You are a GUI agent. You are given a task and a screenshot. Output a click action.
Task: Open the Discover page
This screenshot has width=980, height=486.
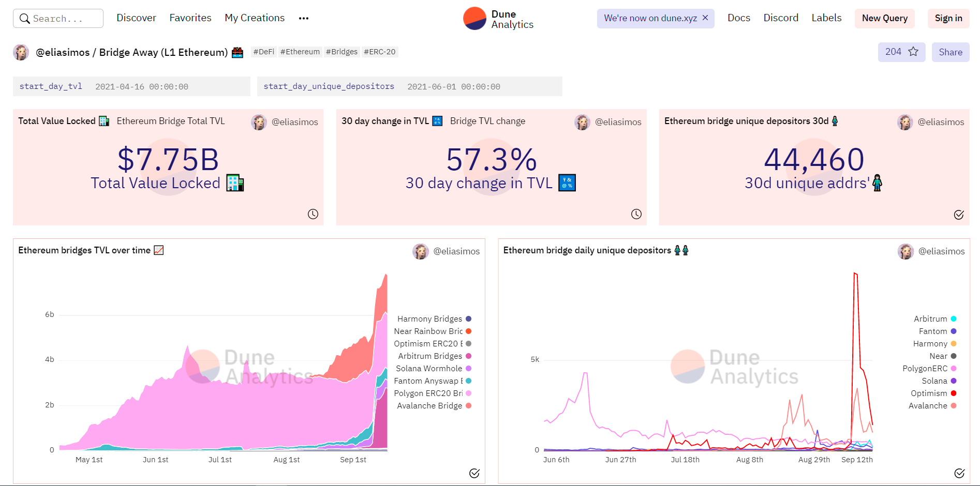coord(136,18)
